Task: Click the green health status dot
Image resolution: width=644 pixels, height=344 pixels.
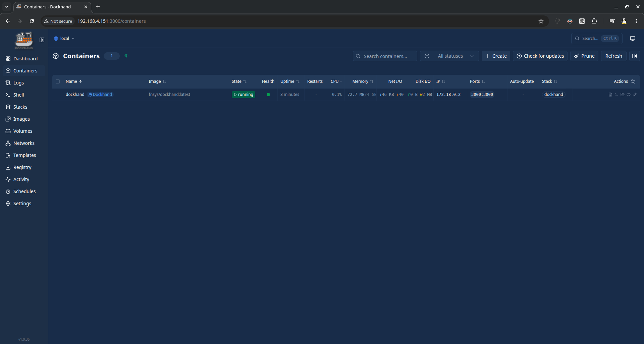Action: (x=268, y=95)
